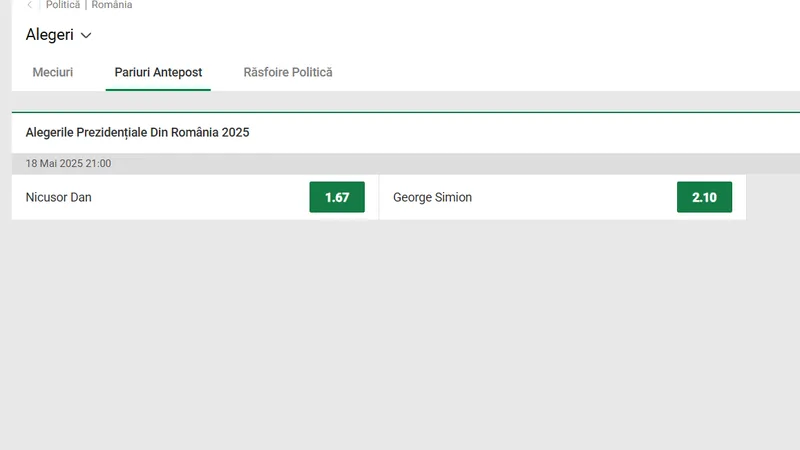The width and height of the screenshot is (800, 450).
Task: Open the Răsfoire Politică tab
Action: click(288, 72)
